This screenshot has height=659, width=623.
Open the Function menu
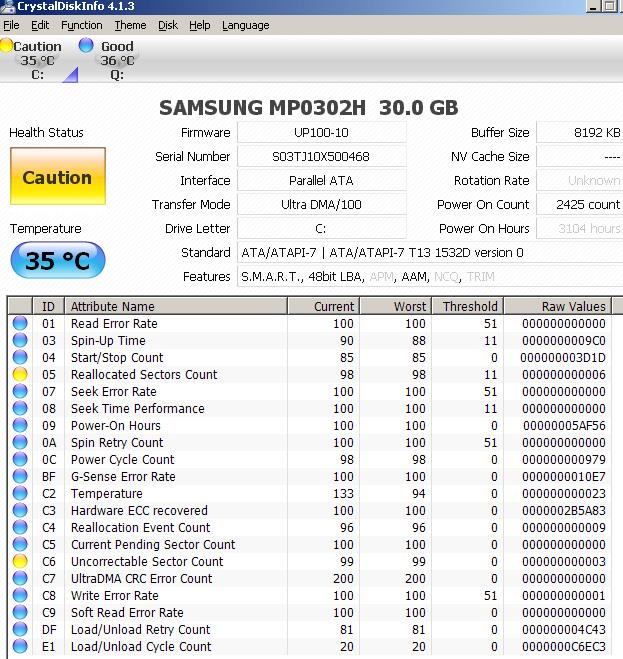tap(82, 25)
